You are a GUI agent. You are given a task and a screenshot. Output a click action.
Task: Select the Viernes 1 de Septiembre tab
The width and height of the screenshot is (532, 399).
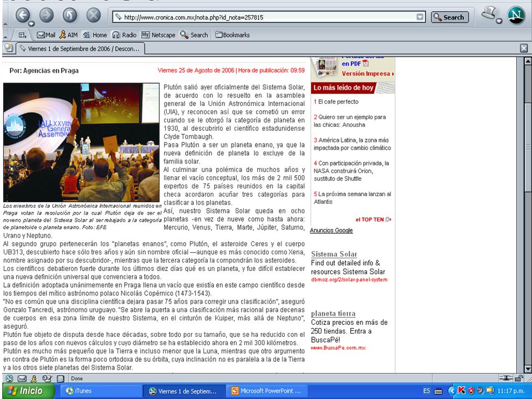tap(80, 49)
